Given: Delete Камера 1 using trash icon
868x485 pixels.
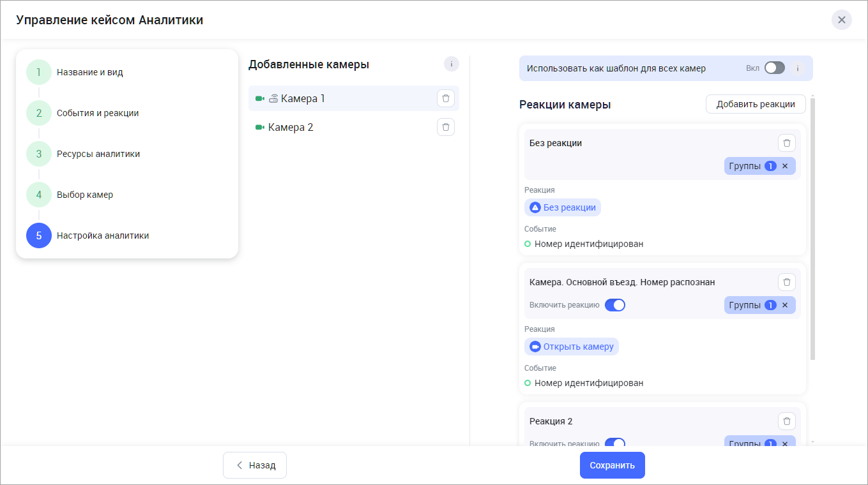Looking at the screenshot, I should [x=445, y=98].
